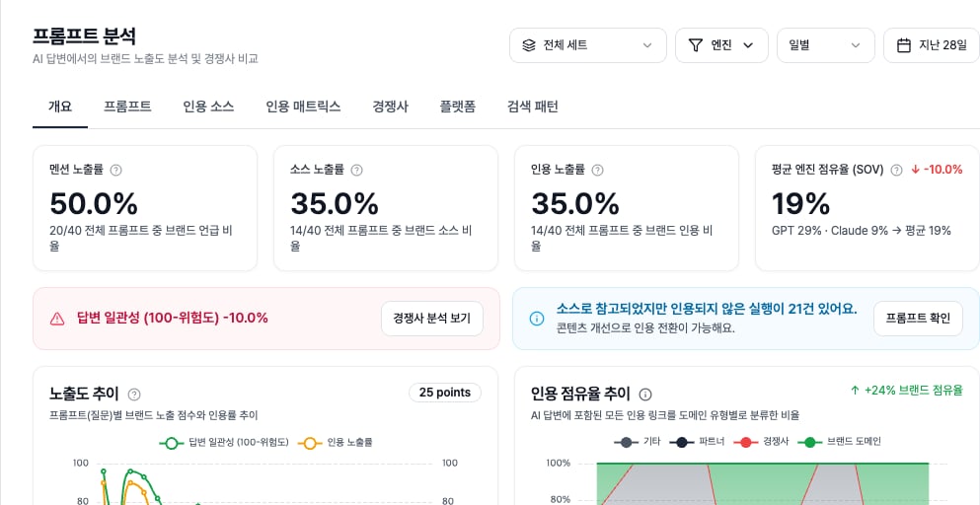Click the calendar icon beside 지난 28일
Viewport: 980px width, 505px height.
[x=903, y=45]
